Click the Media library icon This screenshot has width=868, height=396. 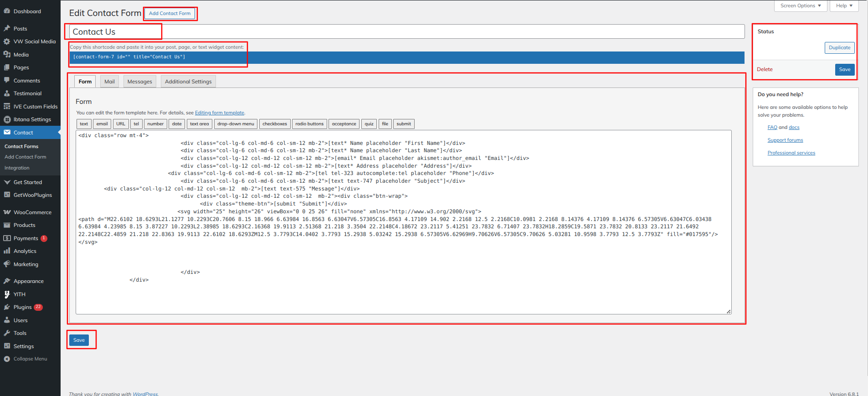pos(7,55)
